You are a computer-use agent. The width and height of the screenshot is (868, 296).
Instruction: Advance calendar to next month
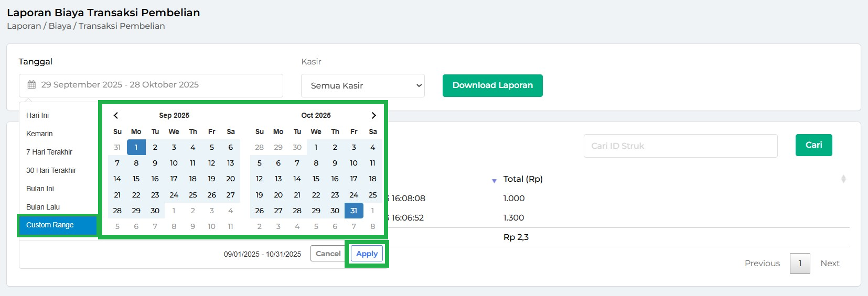click(x=373, y=115)
